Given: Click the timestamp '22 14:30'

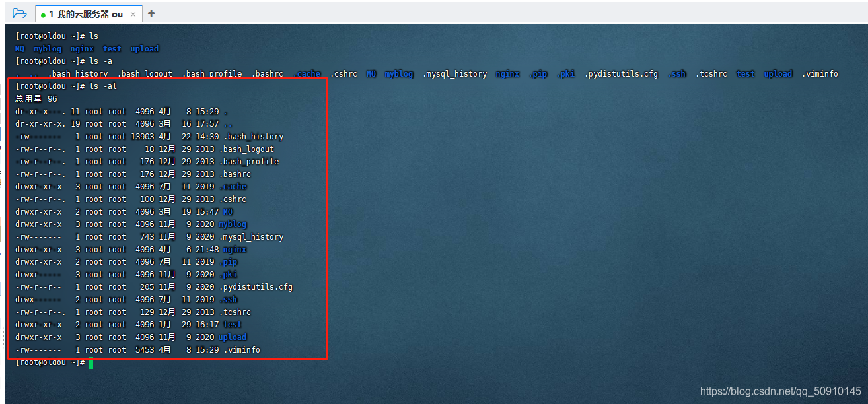Looking at the screenshot, I should click(200, 137).
